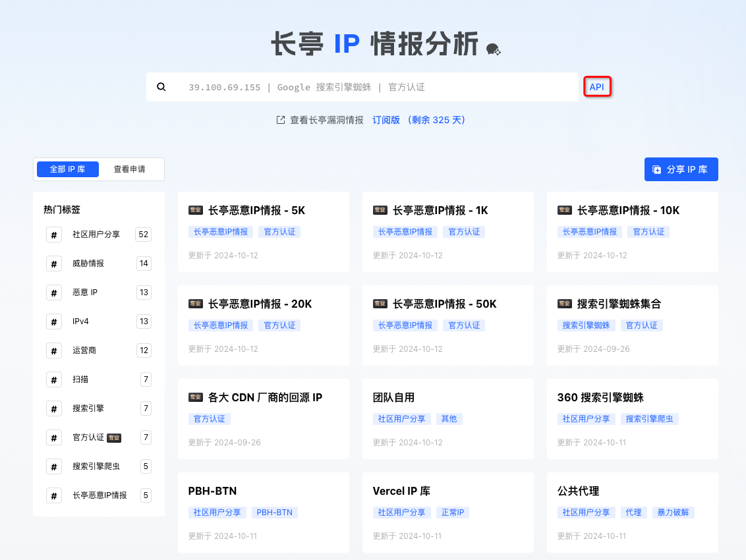
Task: Open the 订阅版 subscription link
Action: [386, 120]
